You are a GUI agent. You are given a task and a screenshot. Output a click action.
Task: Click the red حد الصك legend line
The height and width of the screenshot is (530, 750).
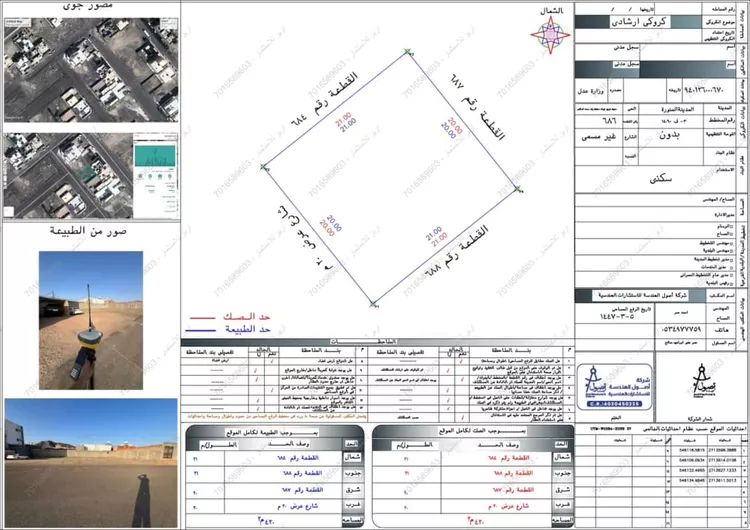202,317
